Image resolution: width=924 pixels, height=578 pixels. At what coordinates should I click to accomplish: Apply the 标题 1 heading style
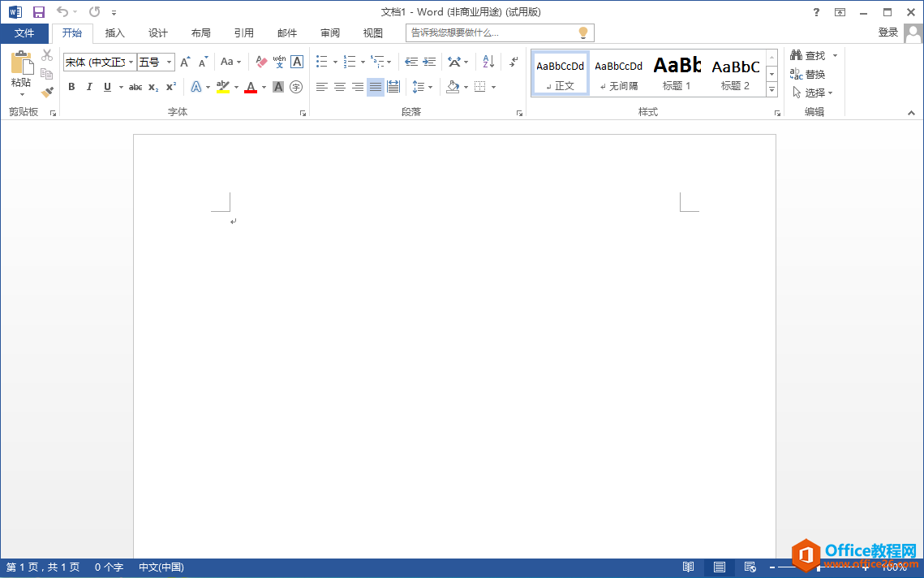(x=677, y=73)
